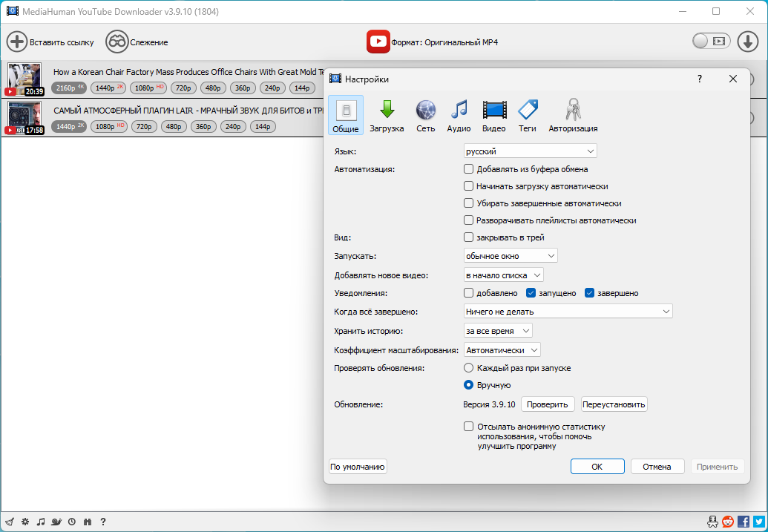Switch to the Видео settings tab
This screenshot has width=768, height=532.
tap(493, 114)
